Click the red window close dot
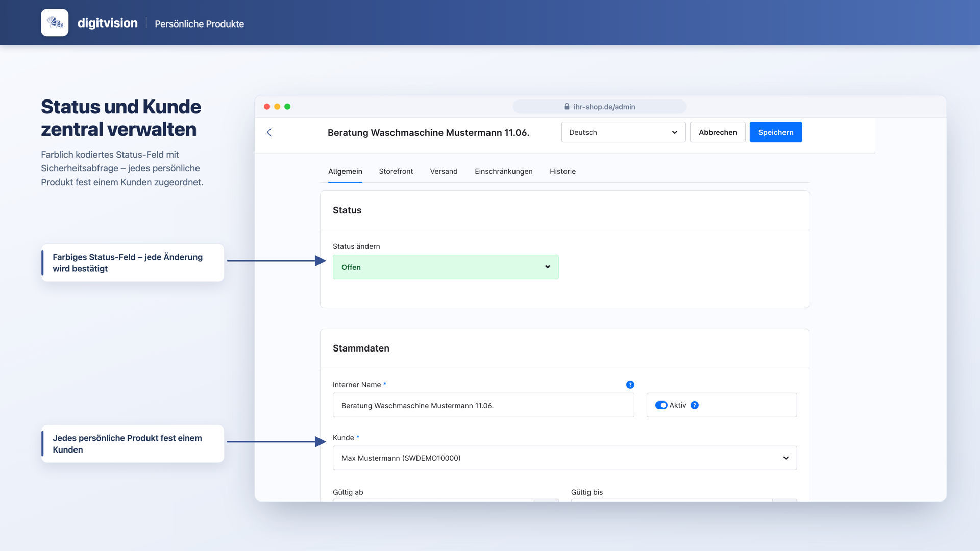The width and height of the screenshot is (980, 551). (x=267, y=107)
